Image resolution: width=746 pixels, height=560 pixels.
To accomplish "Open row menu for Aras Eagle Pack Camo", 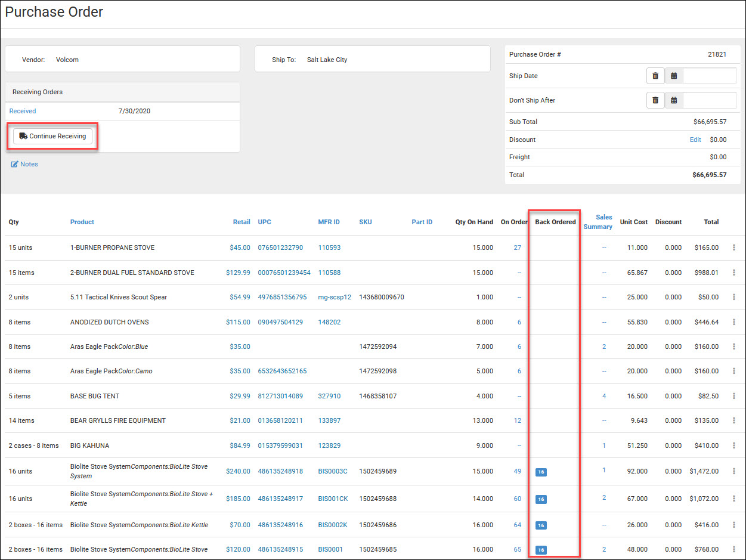I will pos(734,371).
